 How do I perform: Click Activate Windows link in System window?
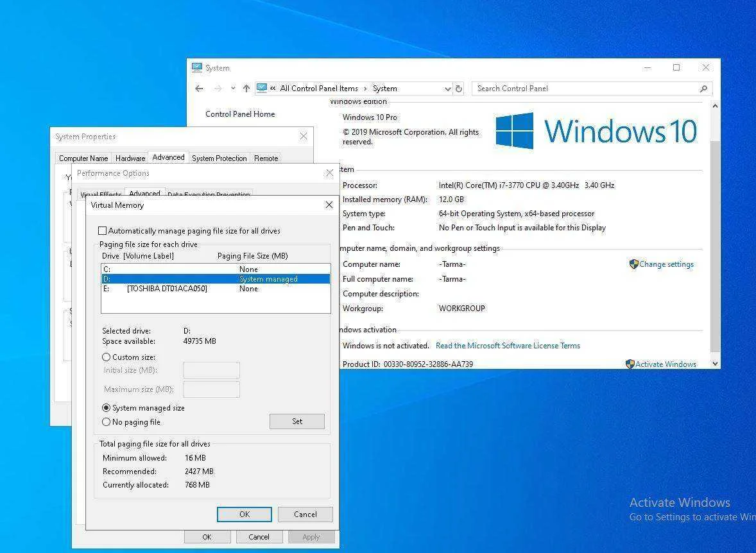tap(666, 364)
